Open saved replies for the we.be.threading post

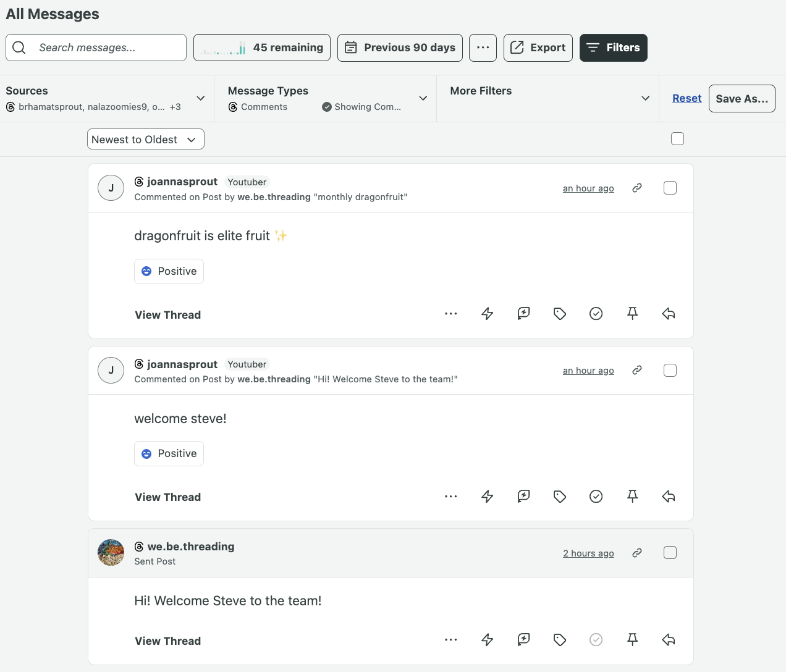[x=523, y=639]
